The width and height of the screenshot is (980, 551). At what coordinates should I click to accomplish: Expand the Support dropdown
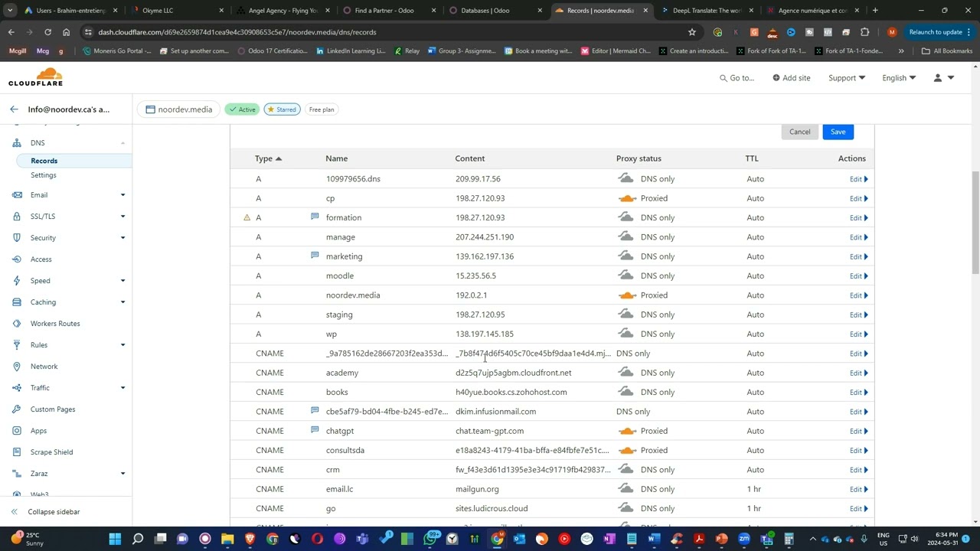pos(847,78)
